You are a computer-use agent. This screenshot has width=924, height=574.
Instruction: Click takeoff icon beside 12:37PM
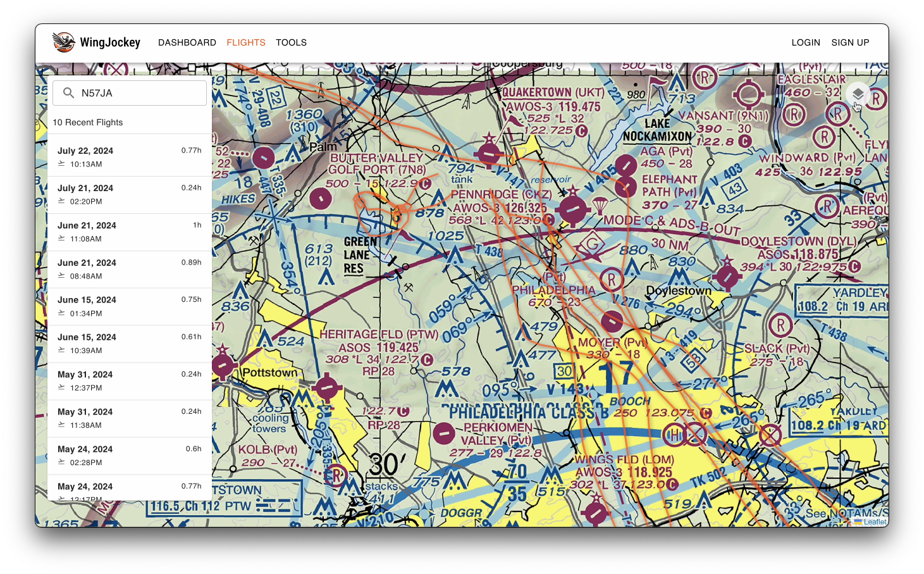coord(61,388)
